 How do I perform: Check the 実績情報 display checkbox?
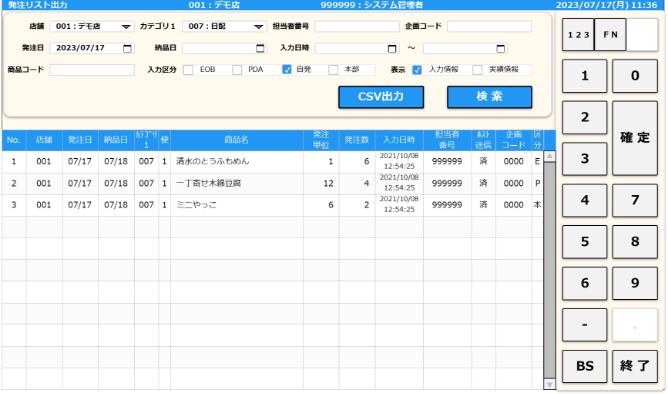click(x=477, y=70)
